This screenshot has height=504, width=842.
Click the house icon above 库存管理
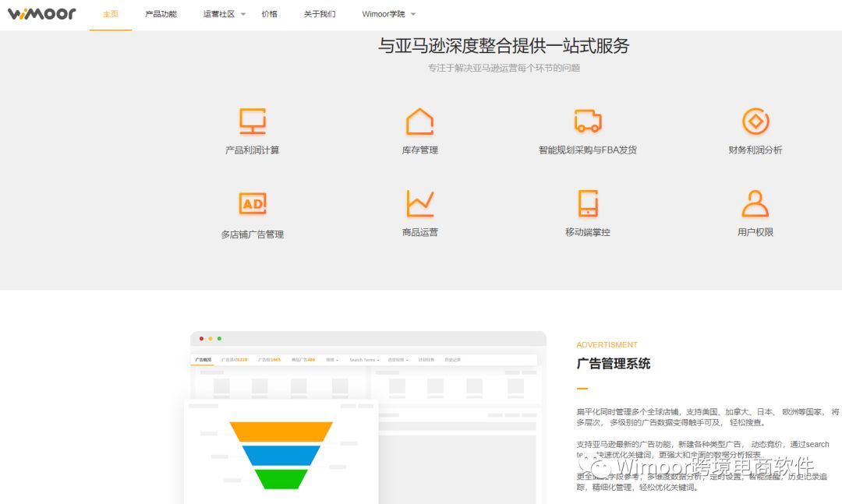click(x=420, y=122)
